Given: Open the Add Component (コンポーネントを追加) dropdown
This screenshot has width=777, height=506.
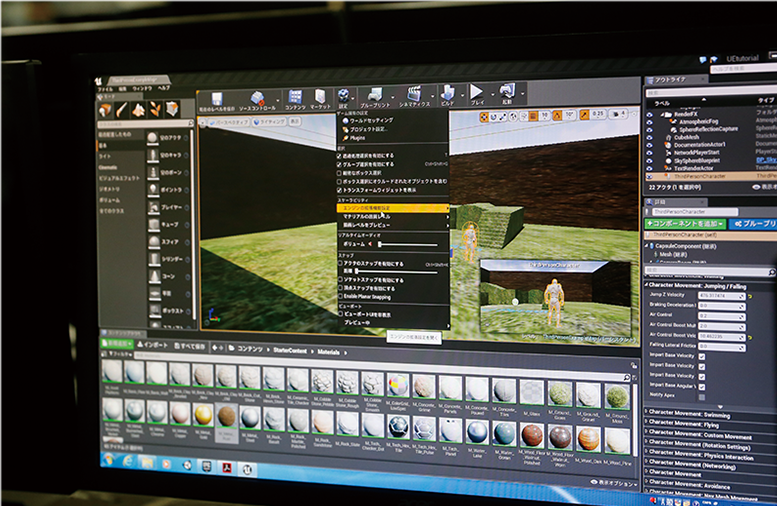Looking at the screenshot, I should [685, 225].
